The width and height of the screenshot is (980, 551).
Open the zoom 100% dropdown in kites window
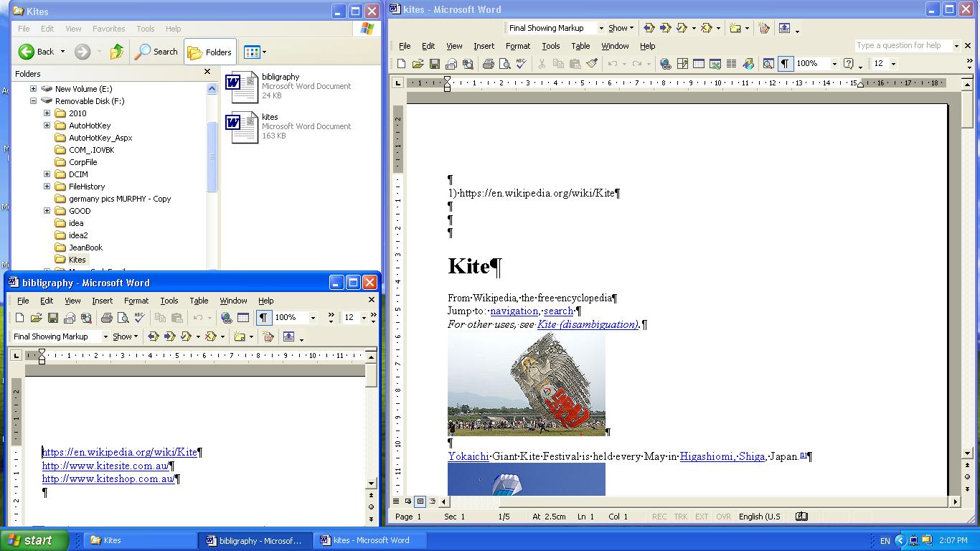(834, 64)
